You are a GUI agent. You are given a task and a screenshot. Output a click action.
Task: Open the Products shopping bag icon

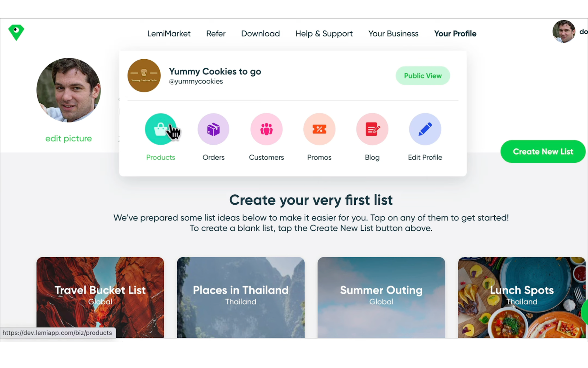[x=161, y=129]
